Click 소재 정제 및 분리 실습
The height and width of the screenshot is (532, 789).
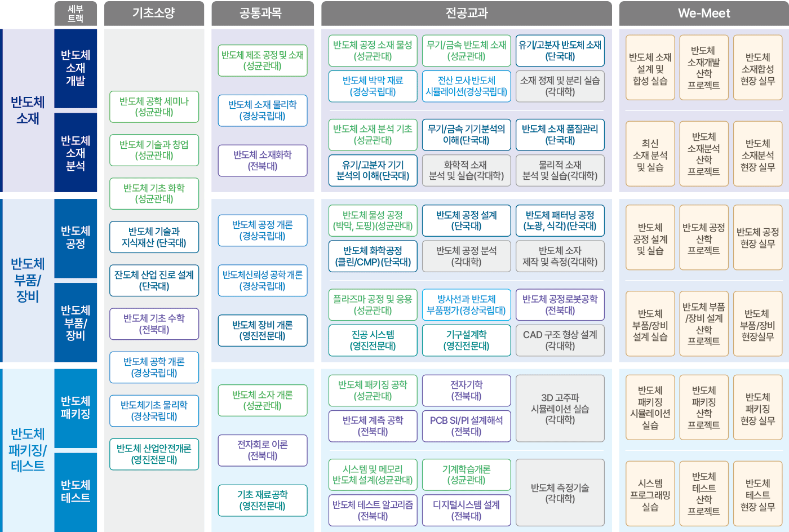560,86
